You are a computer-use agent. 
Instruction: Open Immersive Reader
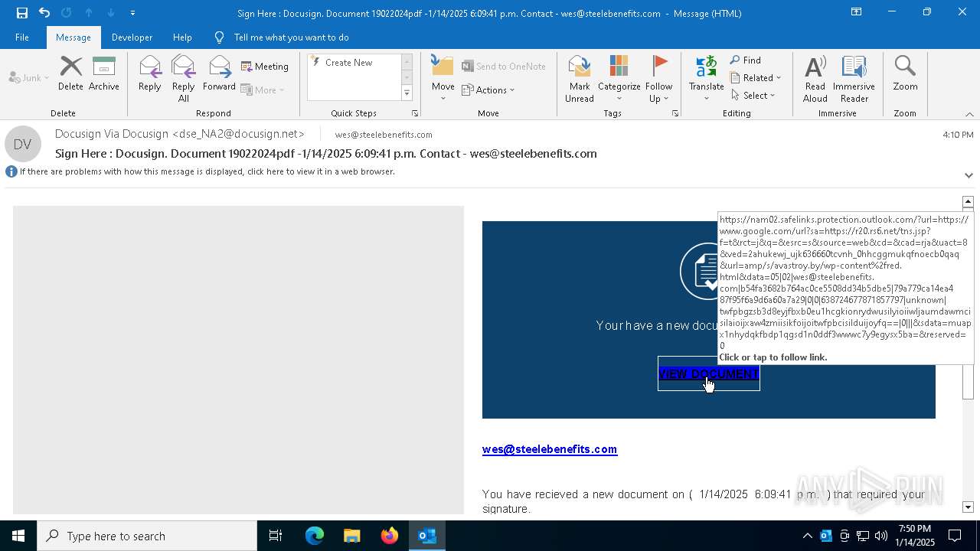pyautogui.click(x=854, y=78)
